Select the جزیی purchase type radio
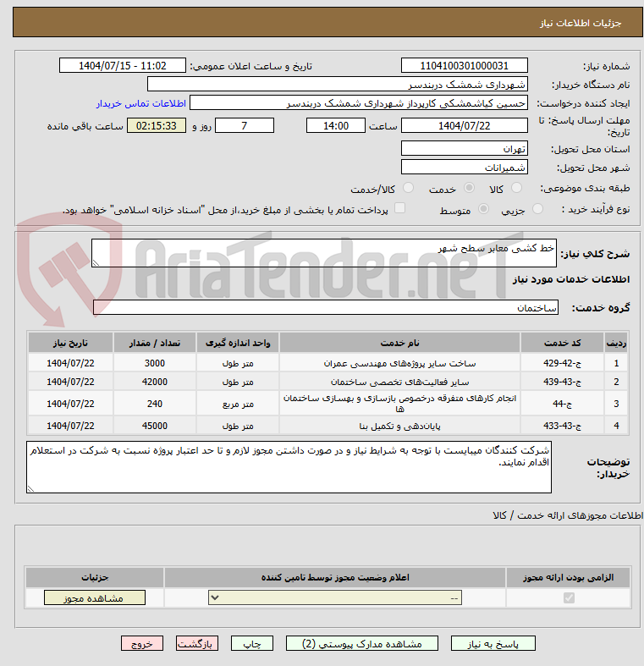 [x=537, y=208]
